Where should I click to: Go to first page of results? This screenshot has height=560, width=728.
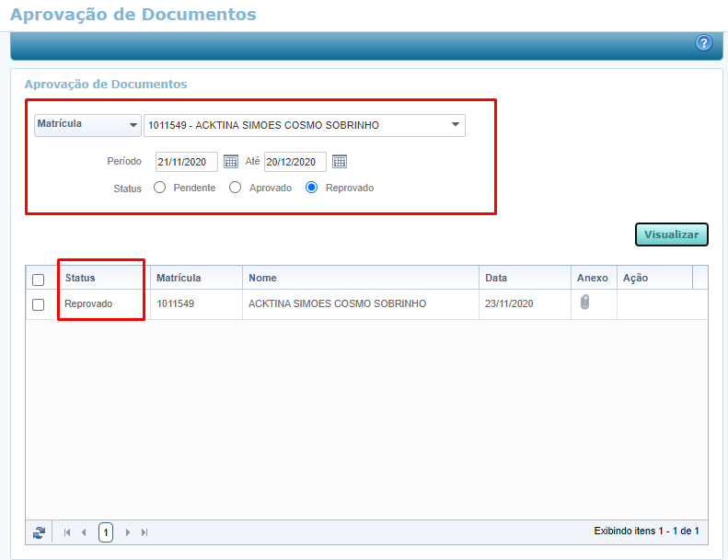pyautogui.click(x=67, y=531)
